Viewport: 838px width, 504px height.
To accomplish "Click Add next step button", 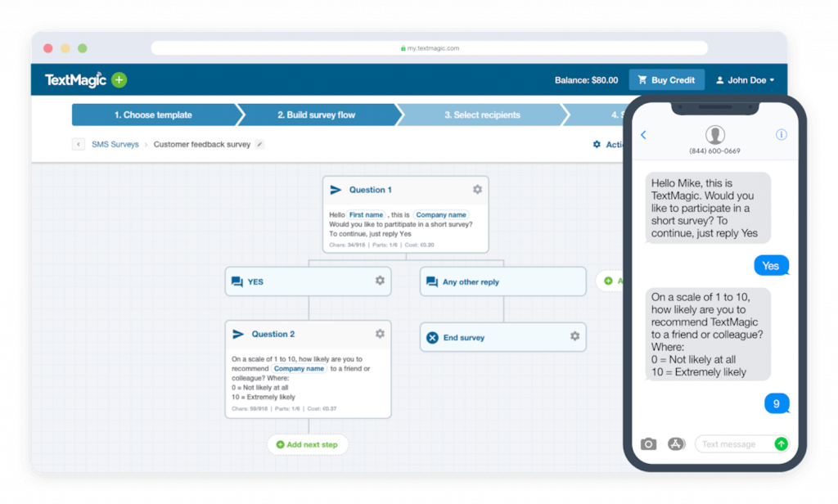I will [x=307, y=444].
